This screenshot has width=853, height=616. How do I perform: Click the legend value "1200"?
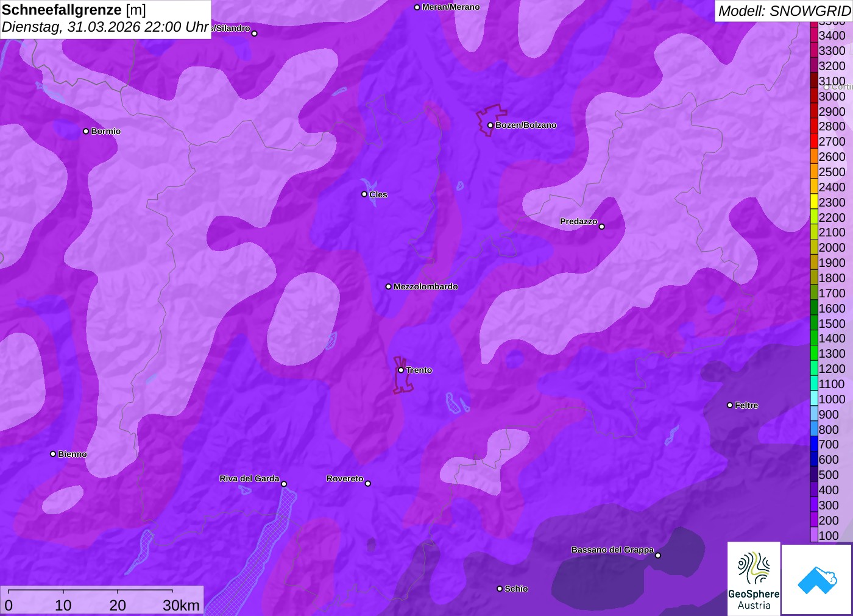[832, 369]
